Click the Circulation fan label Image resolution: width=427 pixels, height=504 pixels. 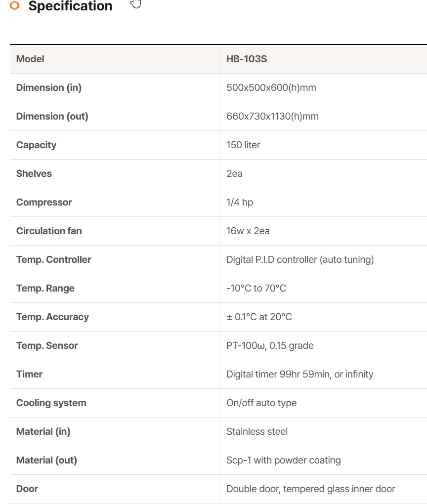49,231
